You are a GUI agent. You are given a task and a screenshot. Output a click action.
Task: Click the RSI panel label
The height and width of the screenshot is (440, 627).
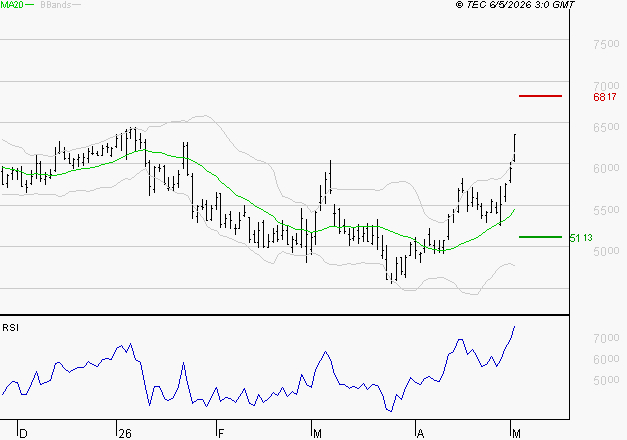pyautogui.click(x=10, y=328)
